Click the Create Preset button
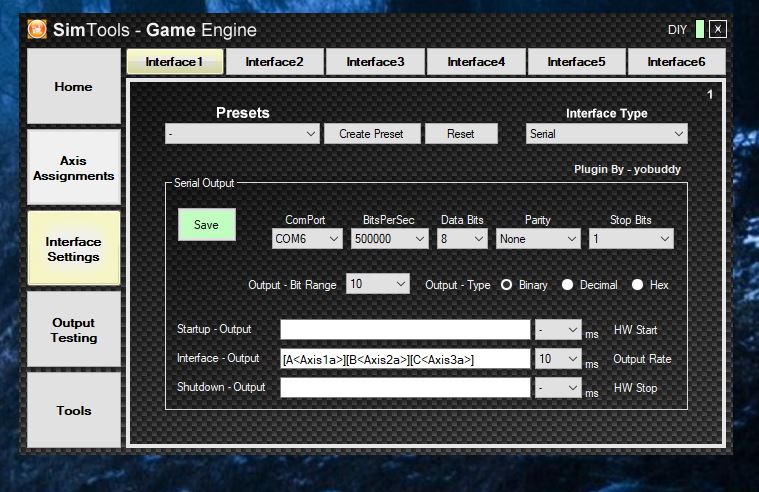 [x=371, y=134]
